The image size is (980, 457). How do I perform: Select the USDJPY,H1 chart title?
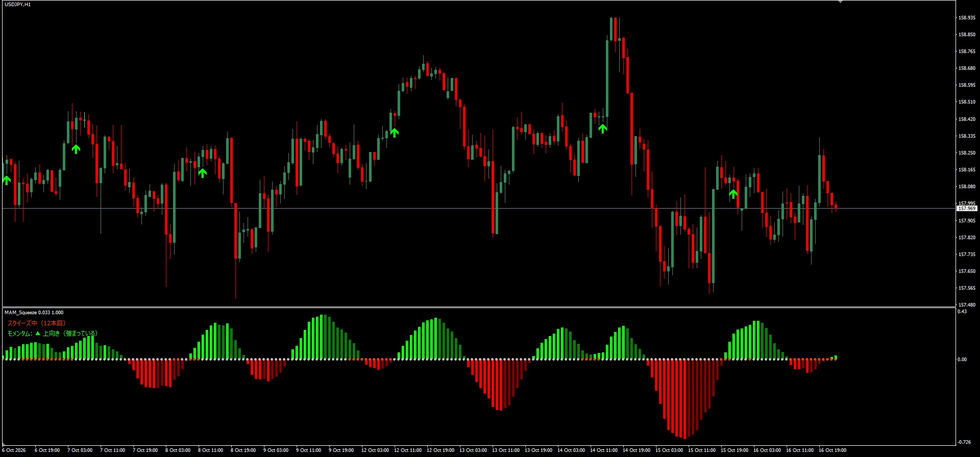pos(18,5)
